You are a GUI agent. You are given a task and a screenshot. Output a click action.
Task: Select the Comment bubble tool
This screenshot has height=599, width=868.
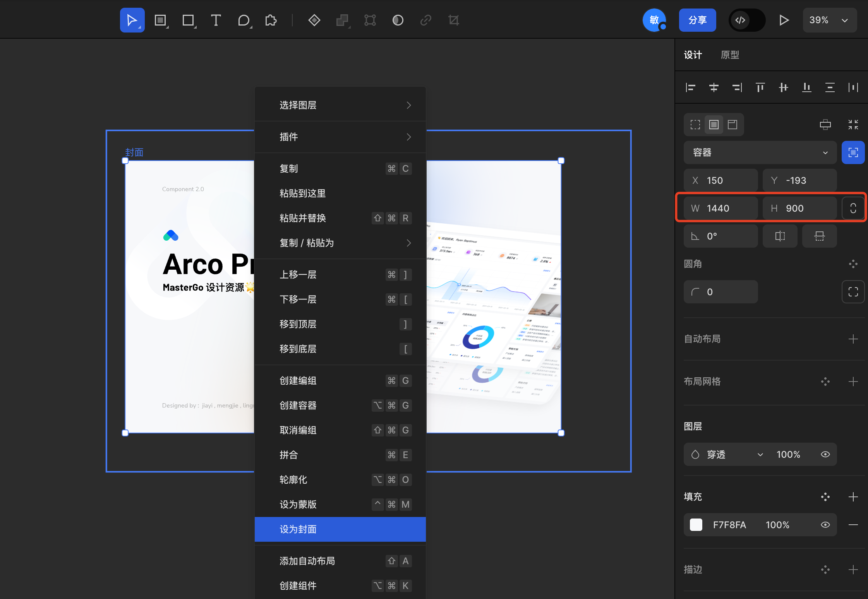coord(244,20)
